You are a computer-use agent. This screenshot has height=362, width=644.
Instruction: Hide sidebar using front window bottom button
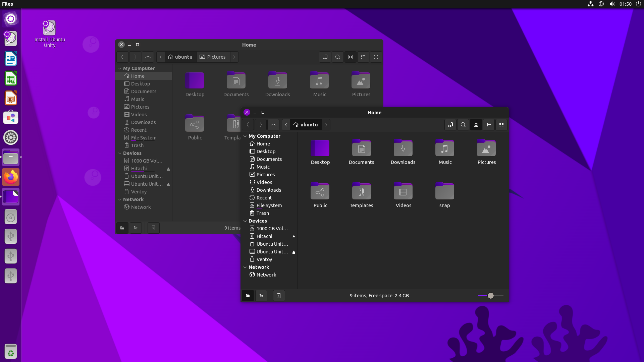coord(279,296)
